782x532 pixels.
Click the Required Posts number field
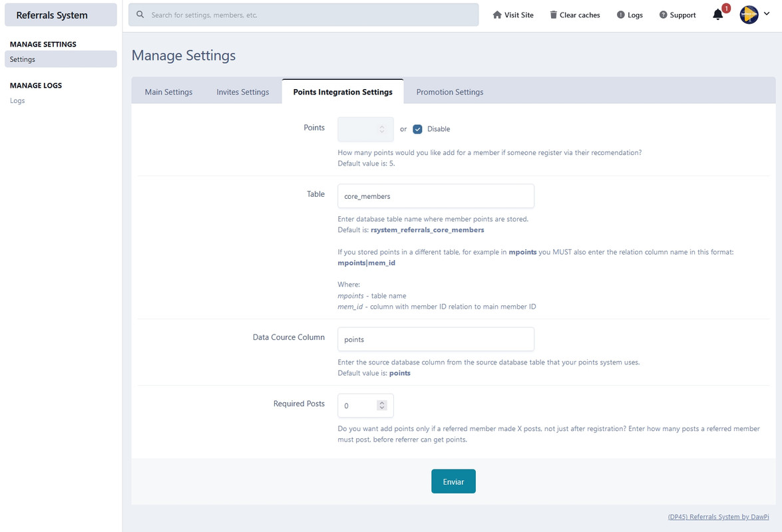[365, 406]
